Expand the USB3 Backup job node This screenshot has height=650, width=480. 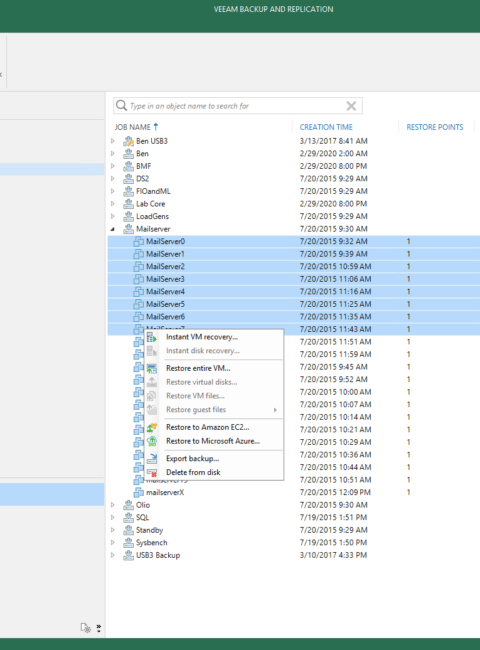pos(113,555)
